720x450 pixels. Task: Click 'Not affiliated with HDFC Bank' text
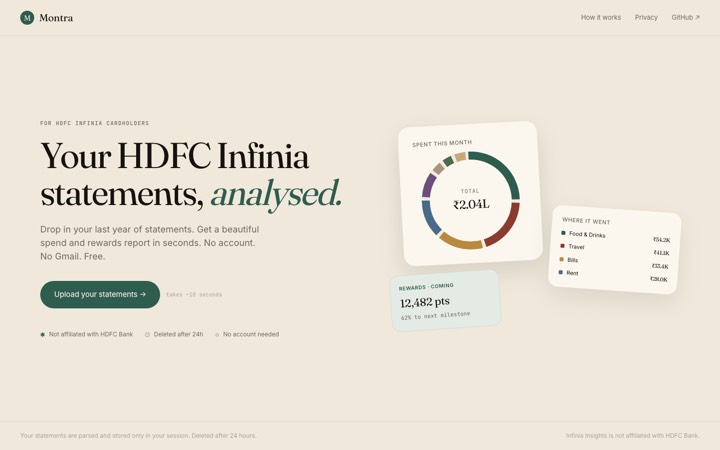[91, 334]
